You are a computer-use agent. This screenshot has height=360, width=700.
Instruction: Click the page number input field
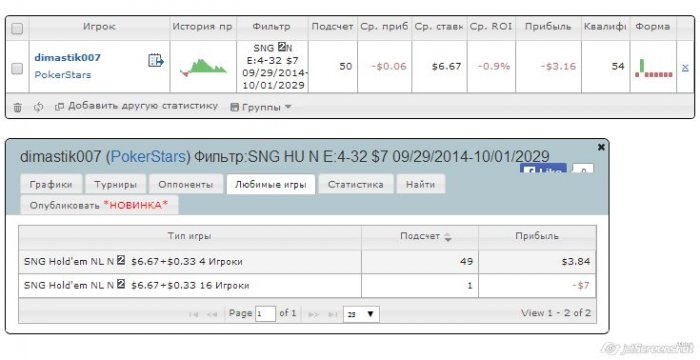pos(265,314)
